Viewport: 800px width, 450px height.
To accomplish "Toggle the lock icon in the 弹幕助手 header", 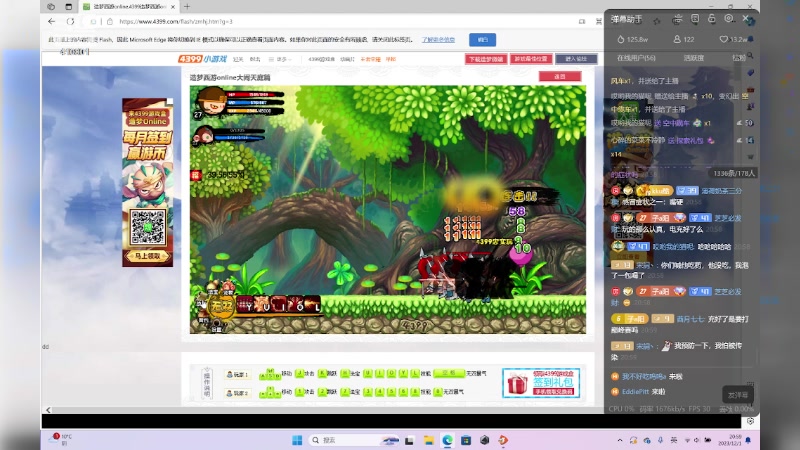I will point(712,19).
